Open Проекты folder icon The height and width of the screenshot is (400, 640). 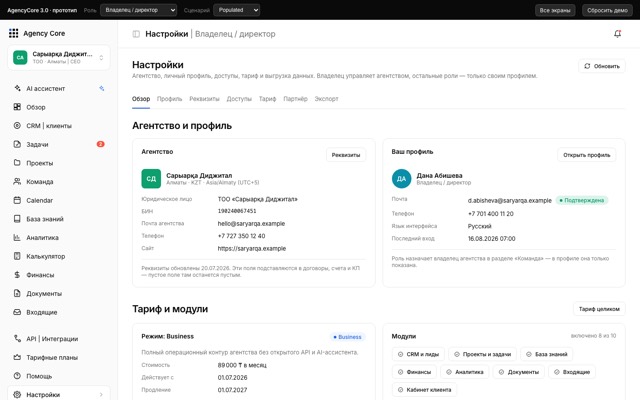coord(17,163)
